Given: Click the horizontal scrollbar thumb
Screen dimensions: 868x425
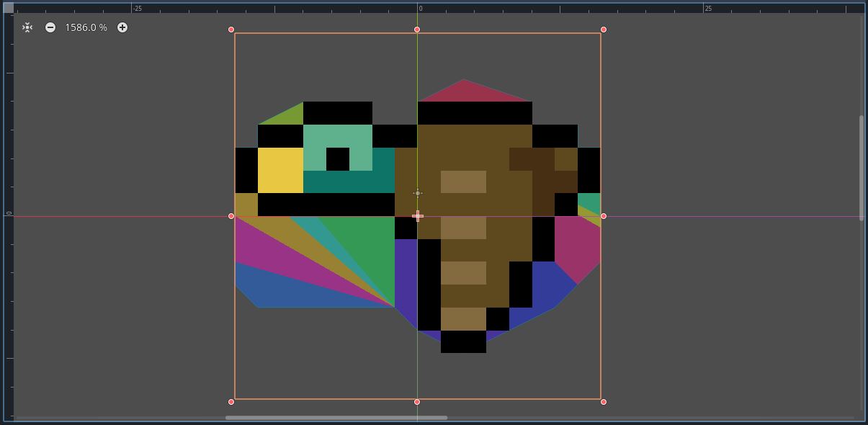Looking at the screenshot, I should coord(336,418).
